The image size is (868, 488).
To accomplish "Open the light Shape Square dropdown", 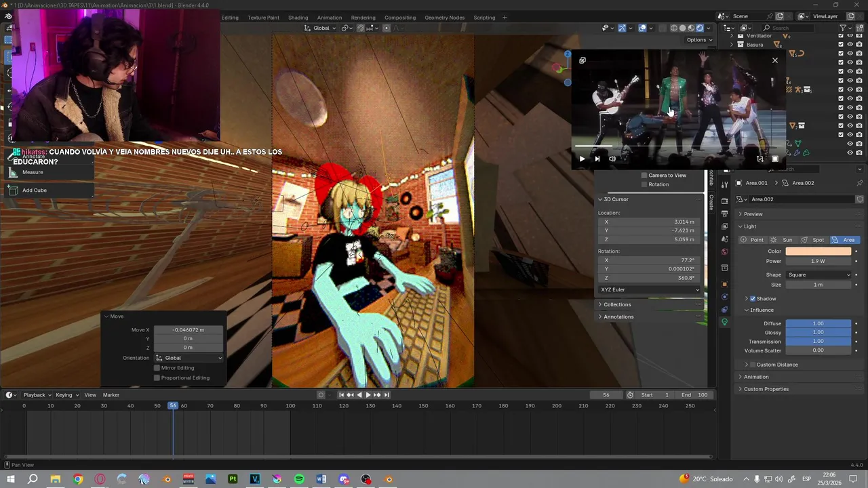I will (x=818, y=275).
